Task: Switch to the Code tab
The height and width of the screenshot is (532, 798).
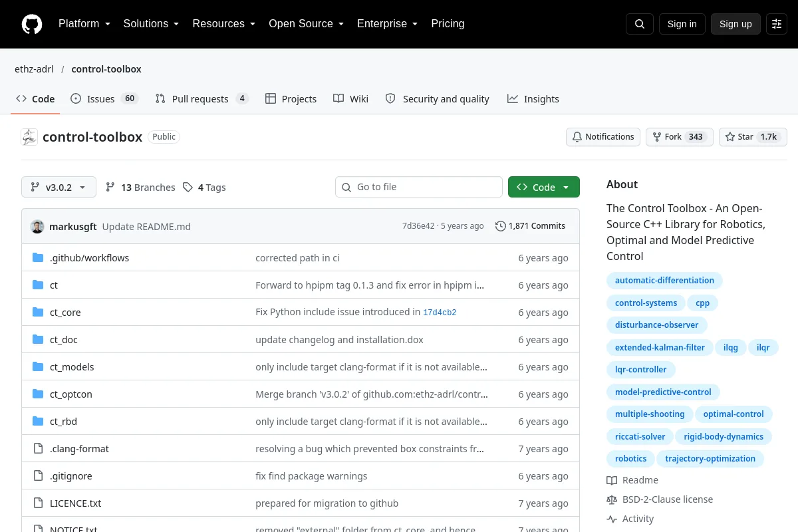Action: click(x=35, y=99)
